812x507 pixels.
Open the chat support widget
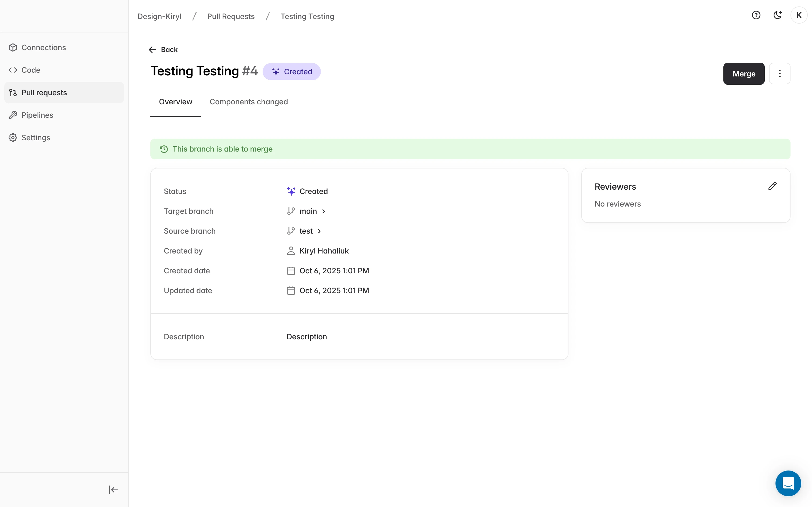click(x=788, y=483)
